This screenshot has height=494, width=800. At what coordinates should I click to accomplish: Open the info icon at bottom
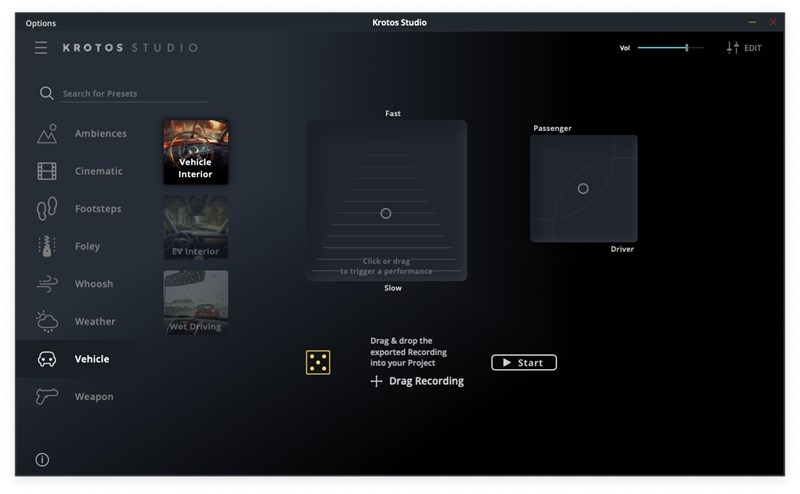coord(42,460)
